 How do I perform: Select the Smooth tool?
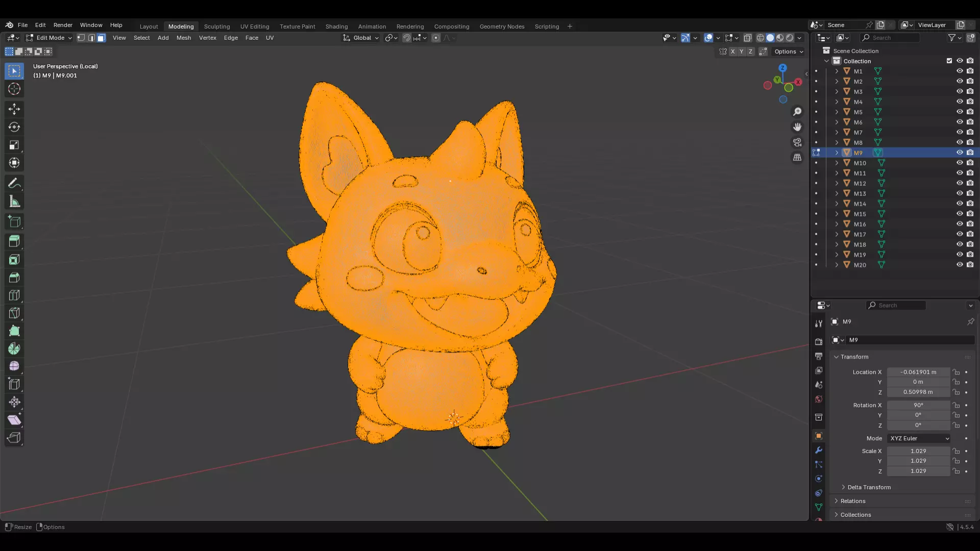coord(14,366)
